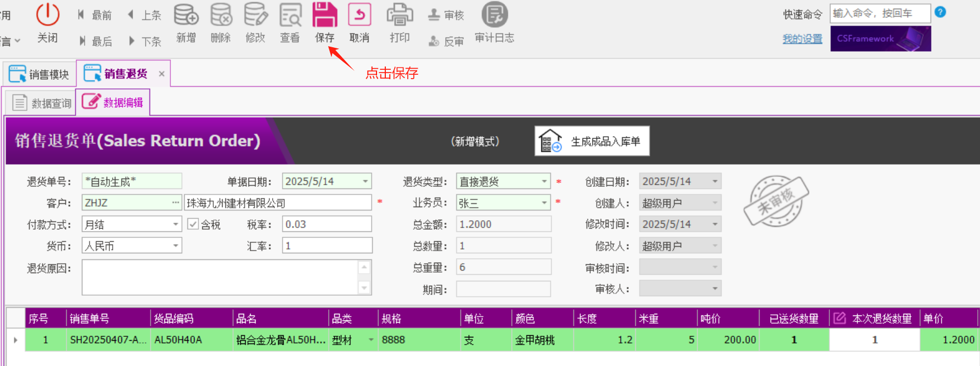Navigate to next record 下条
This screenshot has height=366, width=980.
[145, 41]
